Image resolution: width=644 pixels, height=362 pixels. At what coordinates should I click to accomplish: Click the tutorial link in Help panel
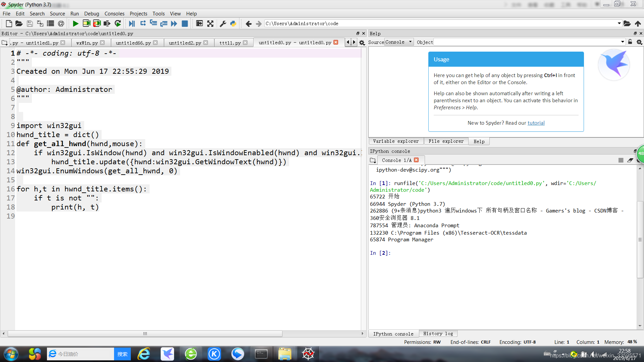(x=535, y=123)
